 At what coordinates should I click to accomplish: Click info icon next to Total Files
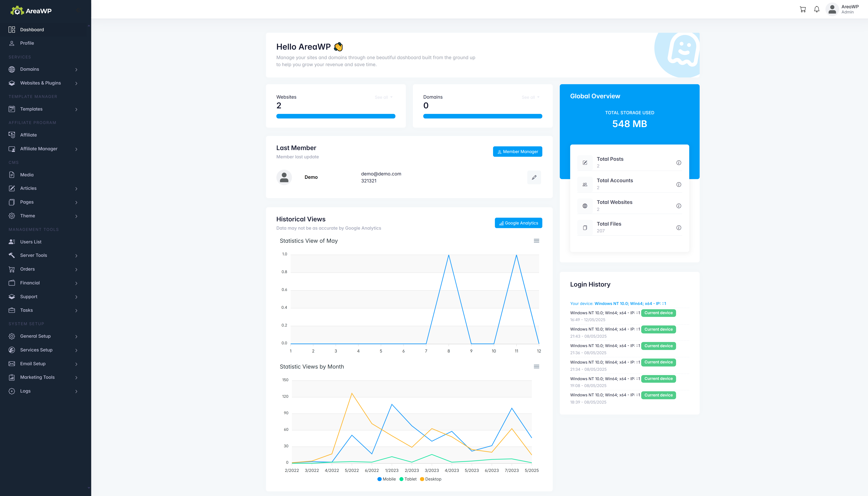point(679,228)
